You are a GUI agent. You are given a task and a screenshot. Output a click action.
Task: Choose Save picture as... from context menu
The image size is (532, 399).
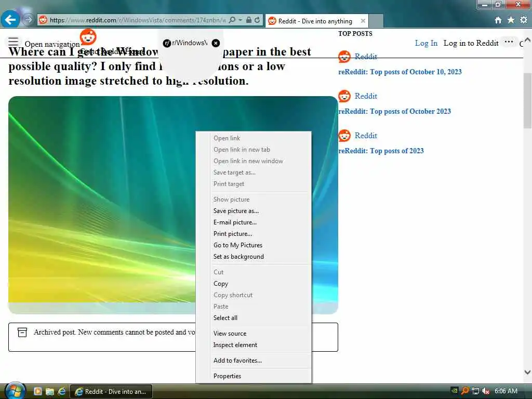pos(236,211)
